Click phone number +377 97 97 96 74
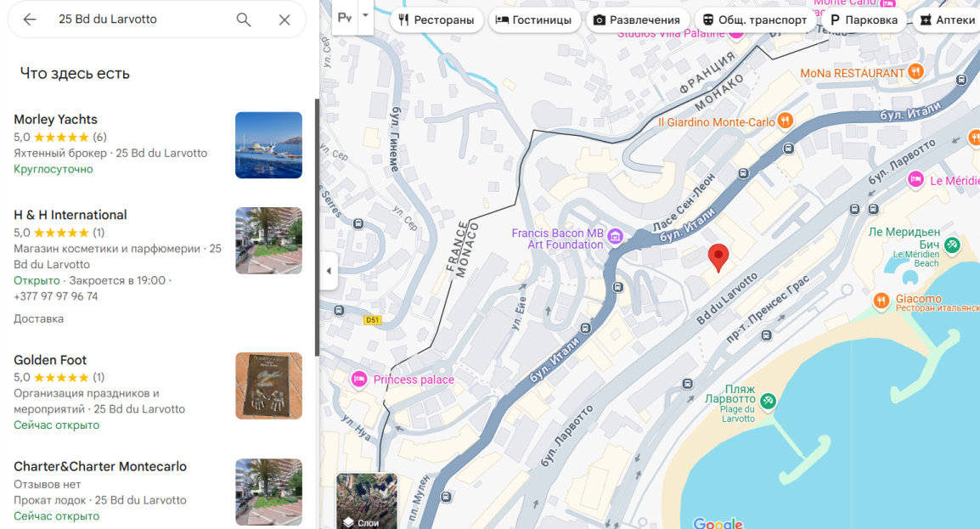Screen dimensions: 980x529 point(56,296)
